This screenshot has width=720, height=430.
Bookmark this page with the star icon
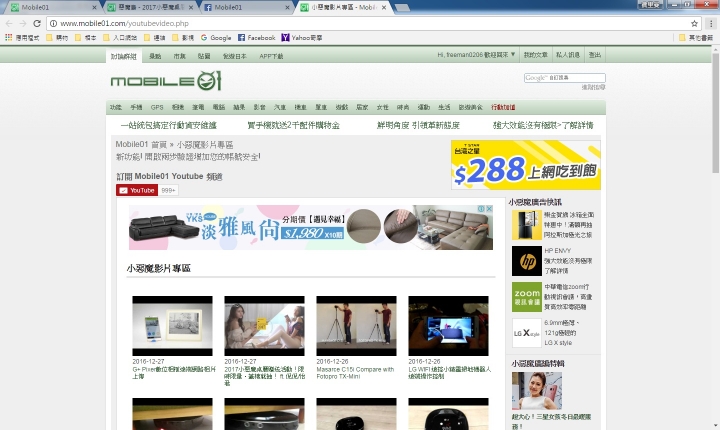[694, 23]
